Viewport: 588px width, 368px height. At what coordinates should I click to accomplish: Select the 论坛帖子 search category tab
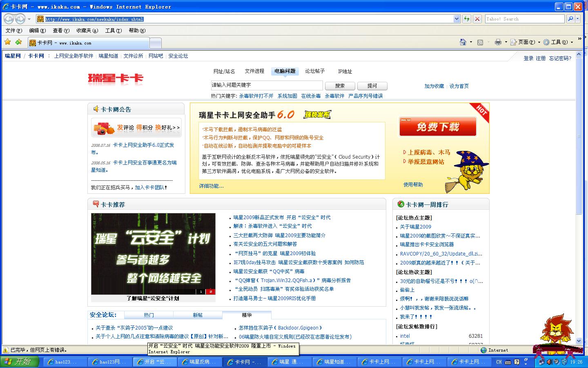pos(315,71)
